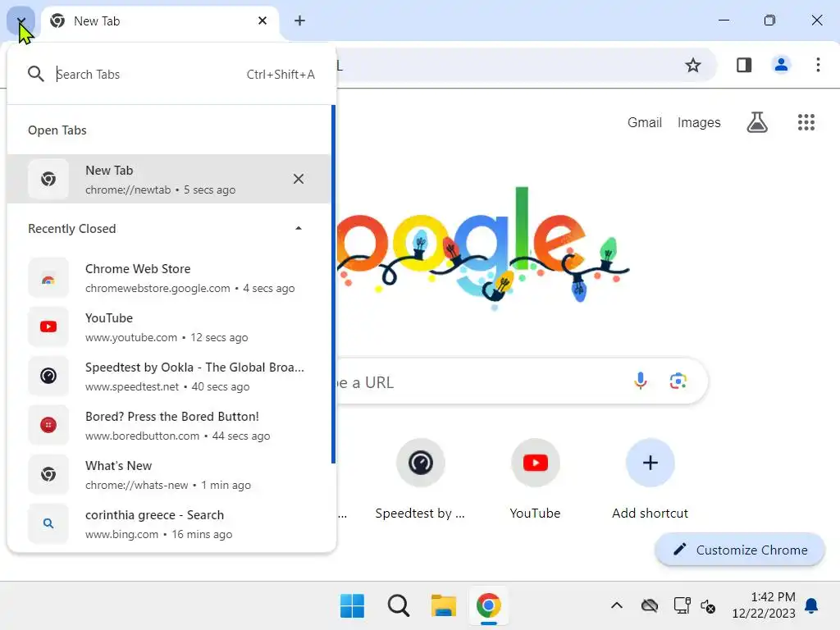
Task: Show hidden system tray icons
Action: point(617,606)
